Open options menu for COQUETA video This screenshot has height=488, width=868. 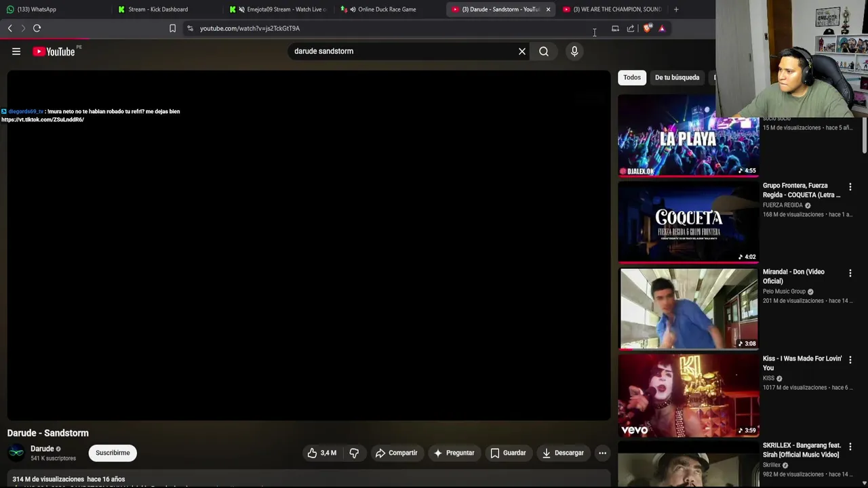[850, 187]
